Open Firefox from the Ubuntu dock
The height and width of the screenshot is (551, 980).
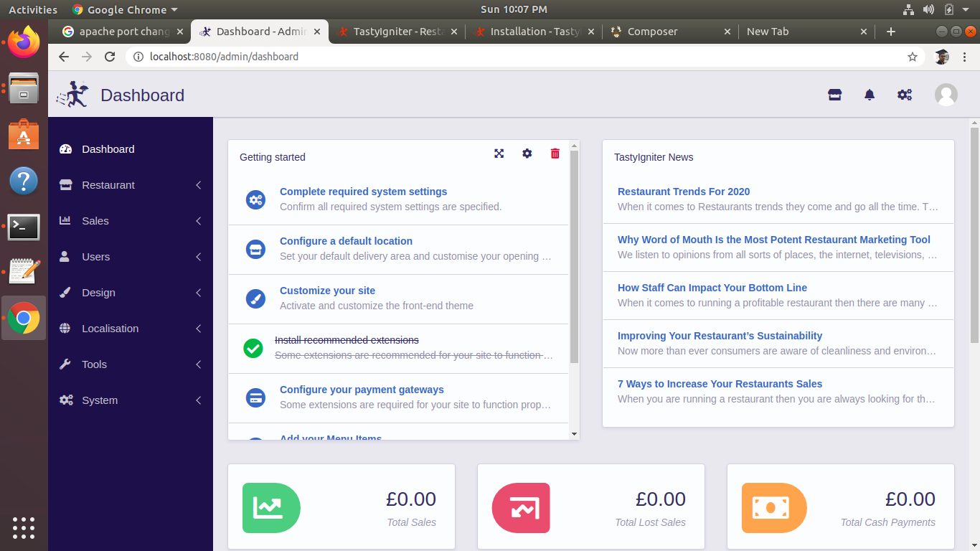24,42
